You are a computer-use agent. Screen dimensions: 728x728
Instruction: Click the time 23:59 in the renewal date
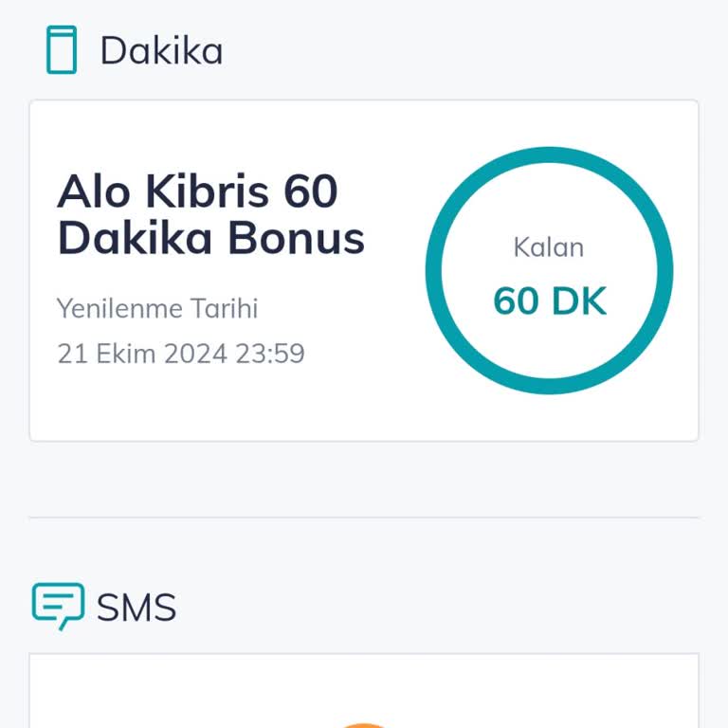[x=270, y=354]
